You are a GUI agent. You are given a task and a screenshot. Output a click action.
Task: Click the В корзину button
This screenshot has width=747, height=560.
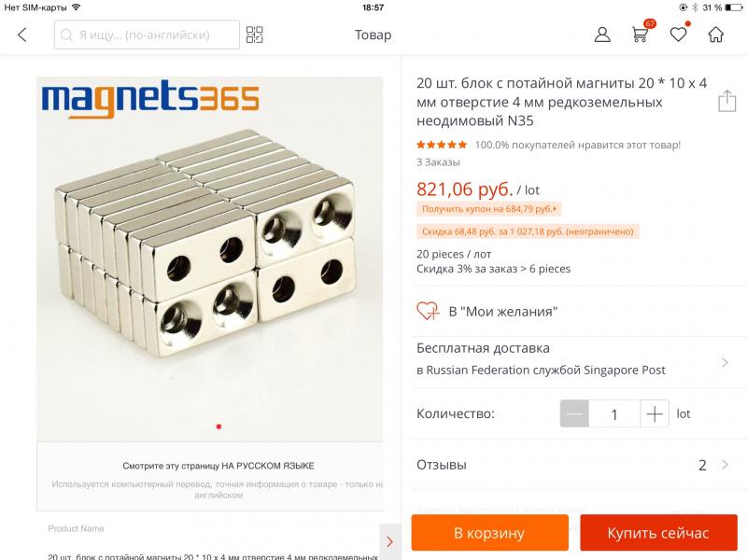(x=489, y=533)
